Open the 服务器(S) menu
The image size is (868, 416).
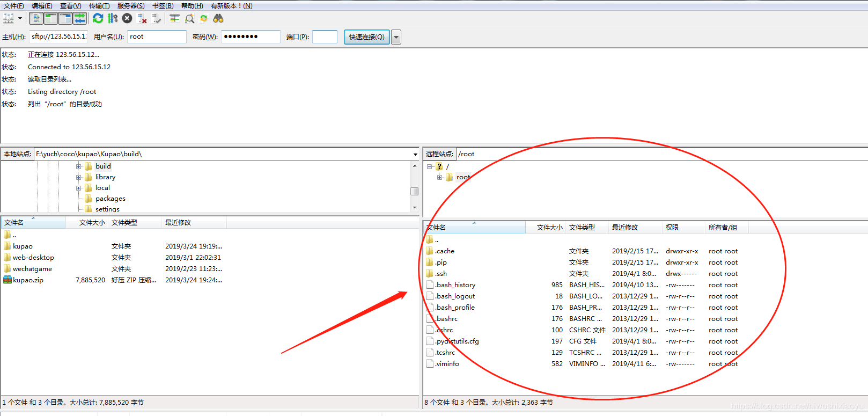[131, 6]
